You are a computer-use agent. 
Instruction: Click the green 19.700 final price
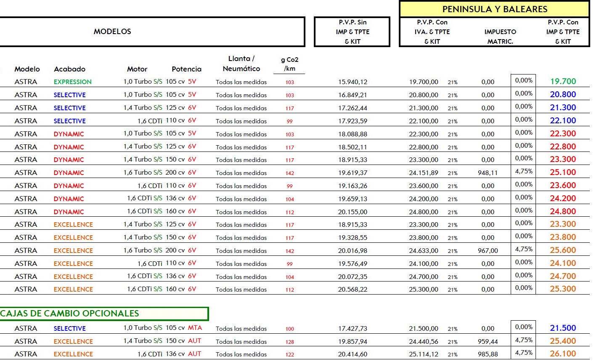coord(563,82)
